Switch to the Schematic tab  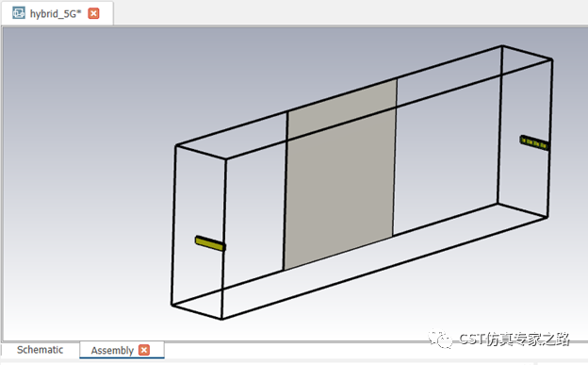pyautogui.click(x=41, y=350)
